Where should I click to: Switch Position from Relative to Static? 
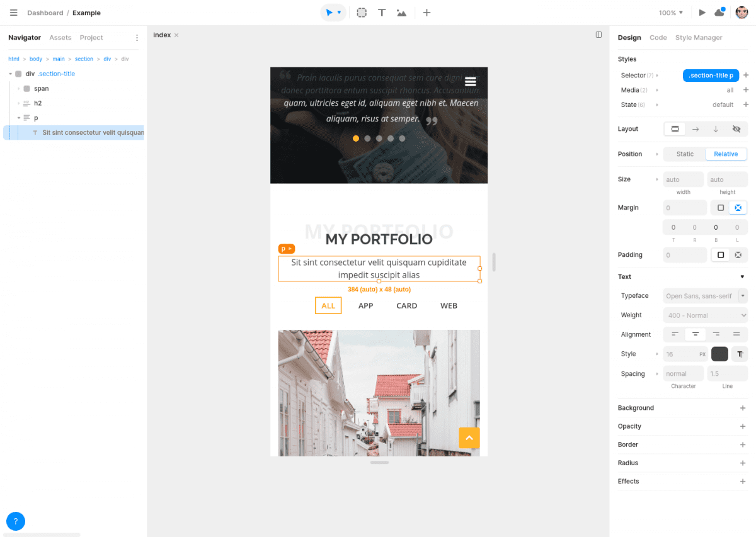point(684,154)
